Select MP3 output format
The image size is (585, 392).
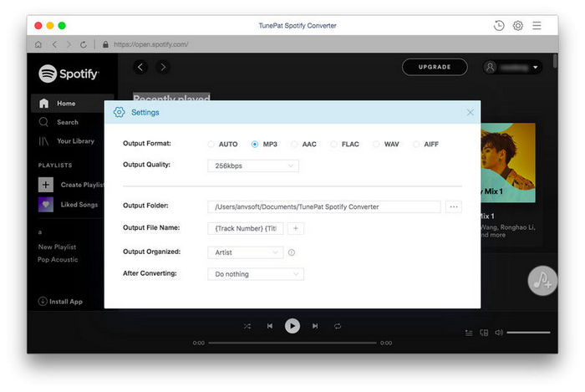pos(255,144)
